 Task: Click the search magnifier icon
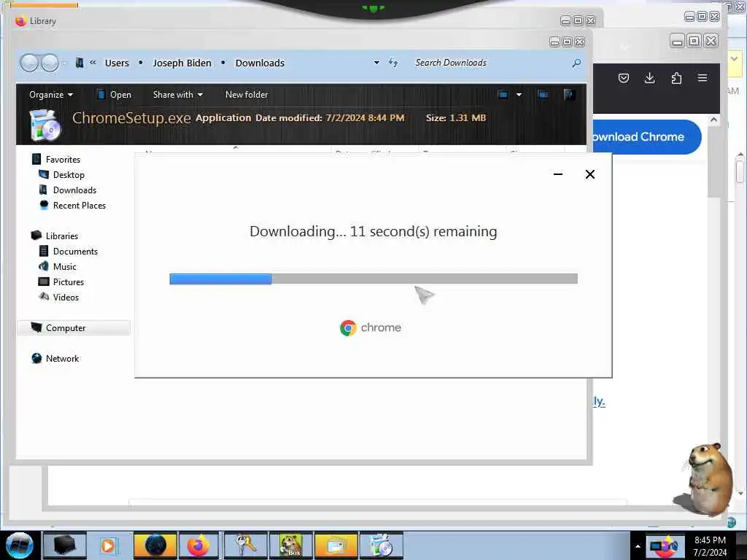click(x=576, y=63)
